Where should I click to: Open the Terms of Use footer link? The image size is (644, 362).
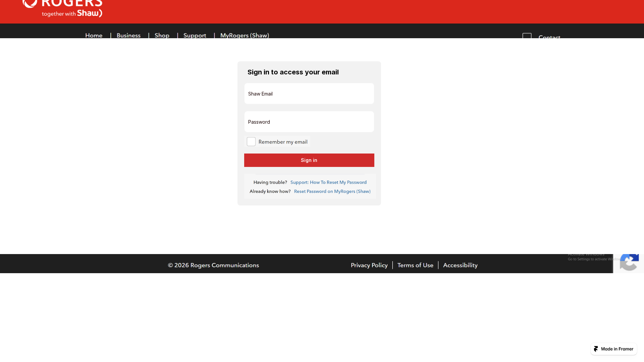(x=416, y=265)
